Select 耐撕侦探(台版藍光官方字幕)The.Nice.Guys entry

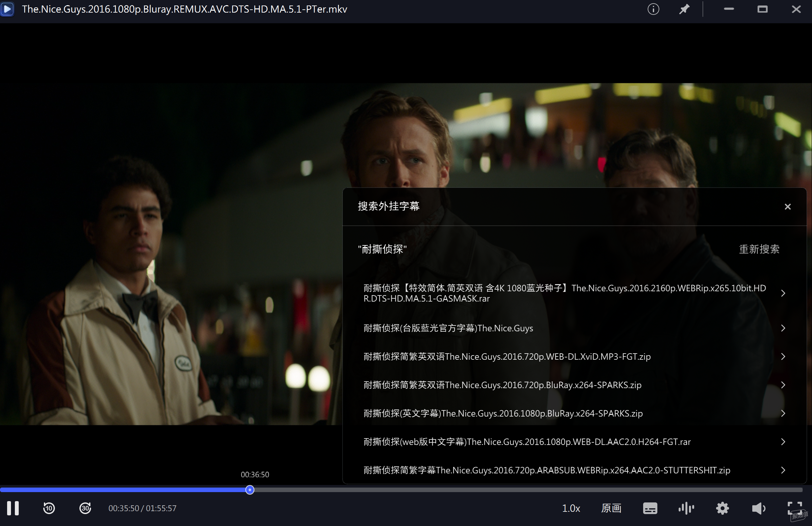tap(448, 328)
